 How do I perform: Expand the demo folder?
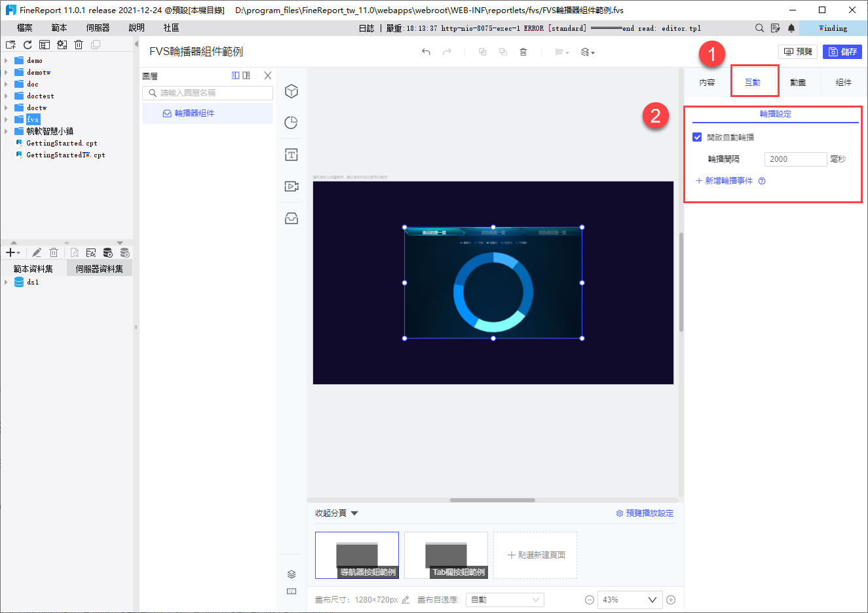(x=7, y=60)
